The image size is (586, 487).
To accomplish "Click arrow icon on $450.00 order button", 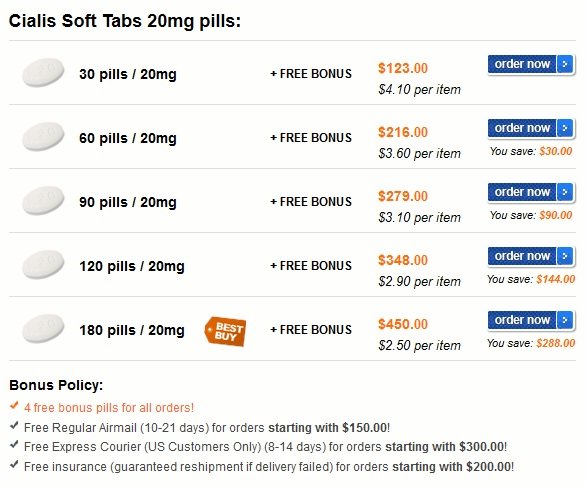I will click(565, 320).
